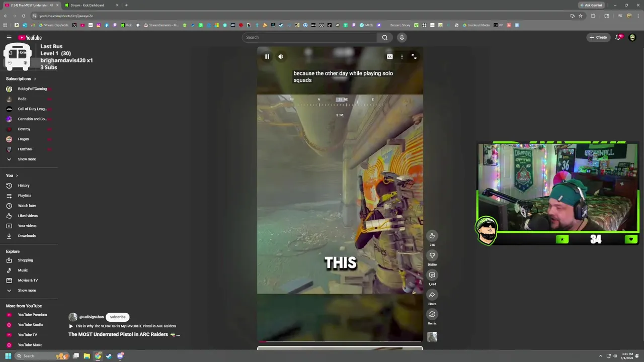Reload the page

click(23, 16)
